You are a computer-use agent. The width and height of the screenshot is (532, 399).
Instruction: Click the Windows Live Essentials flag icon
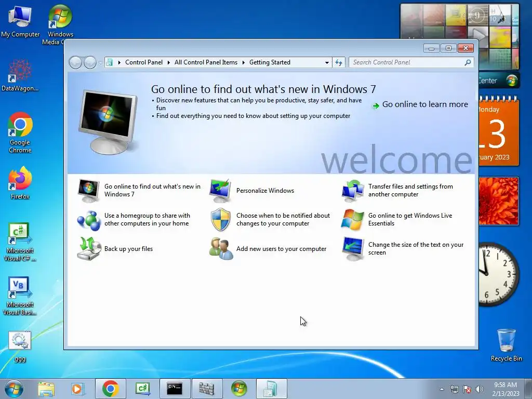pos(353,220)
